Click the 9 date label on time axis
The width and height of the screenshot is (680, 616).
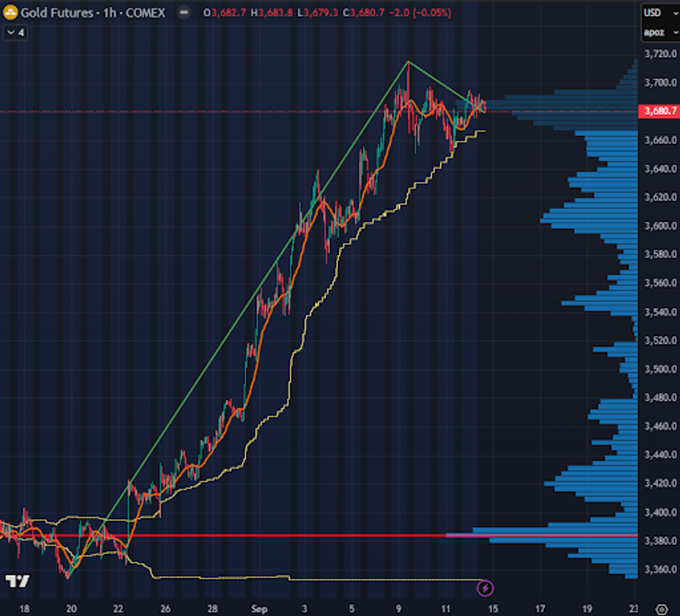point(399,609)
